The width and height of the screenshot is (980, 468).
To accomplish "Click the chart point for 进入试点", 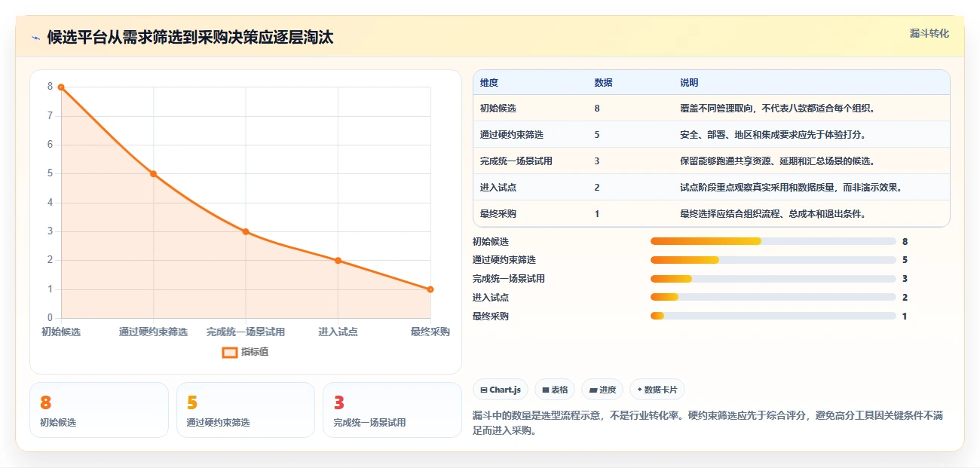I will tap(338, 261).
